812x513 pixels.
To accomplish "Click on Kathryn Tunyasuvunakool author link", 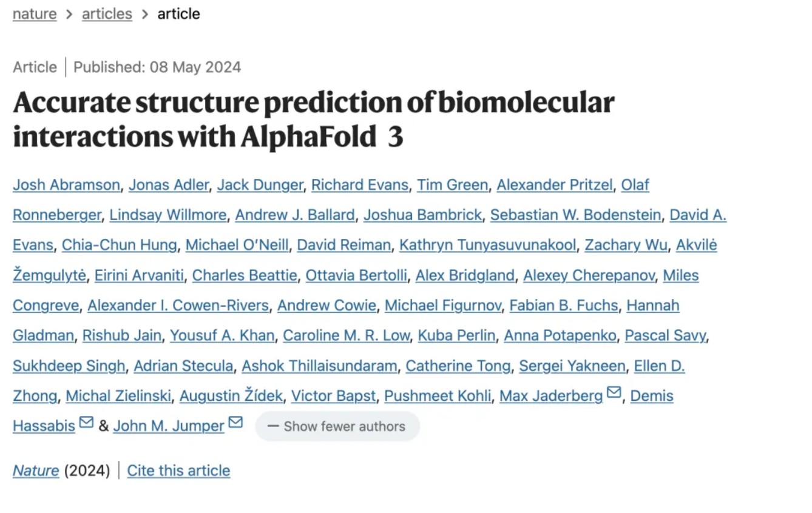I will click(x=487, y=245).
